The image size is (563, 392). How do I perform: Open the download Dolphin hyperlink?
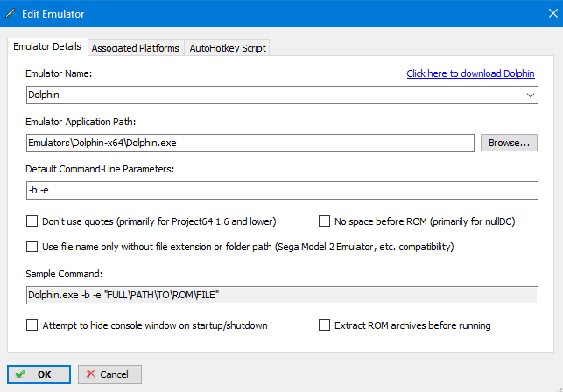471,73
